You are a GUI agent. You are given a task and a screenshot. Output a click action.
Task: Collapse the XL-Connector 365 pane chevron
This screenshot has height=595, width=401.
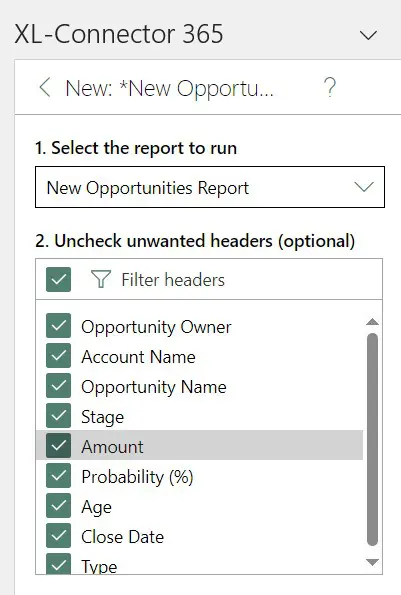tap(368, 36)
